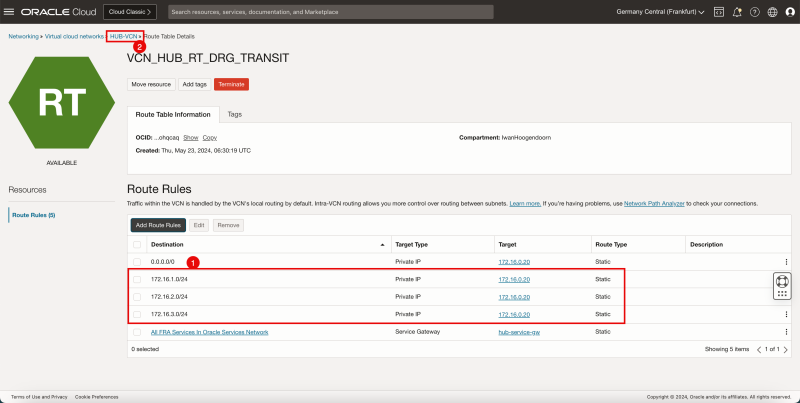Open actions menu for the 0.0.0.0/0 rule
The width and height of the screenshot is (800, 403).
pos(786,262)
